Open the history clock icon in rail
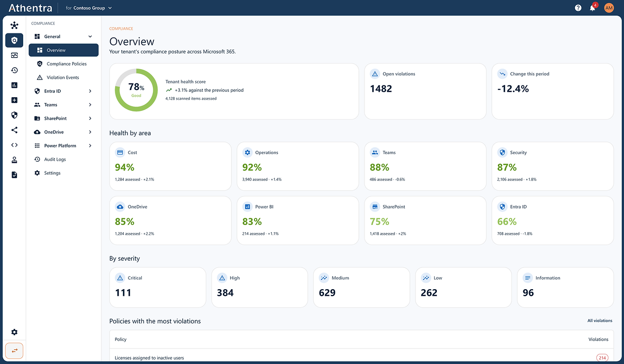This screenshot has height=364, width=624. pos(14,70)
